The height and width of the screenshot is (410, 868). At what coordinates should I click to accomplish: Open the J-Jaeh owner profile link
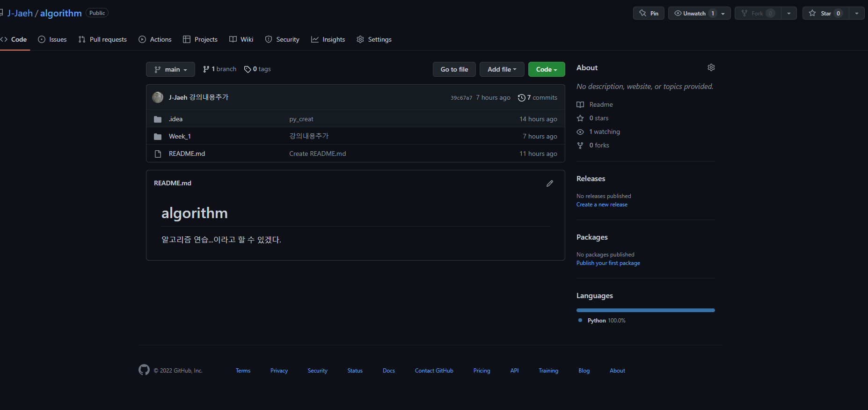(x=20, y=13)
